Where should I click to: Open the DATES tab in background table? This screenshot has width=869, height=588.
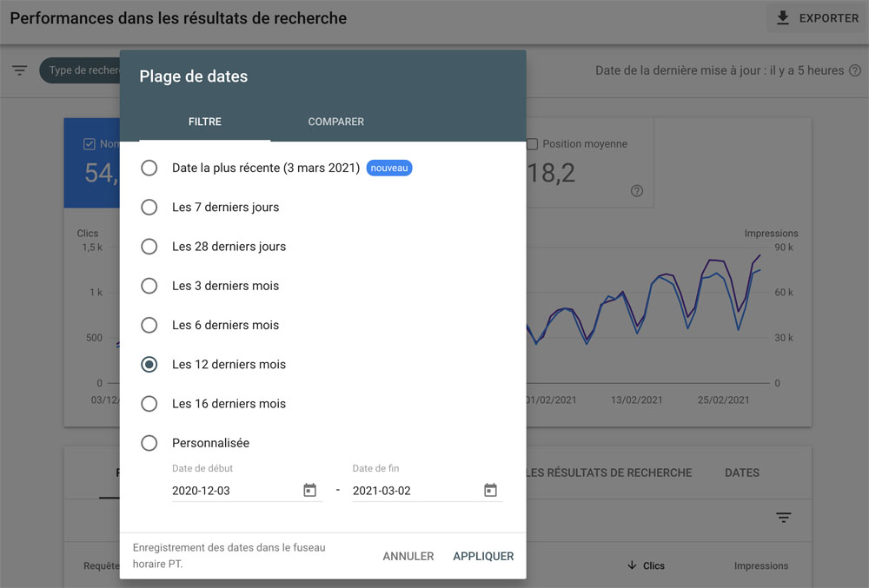[741, 472]
